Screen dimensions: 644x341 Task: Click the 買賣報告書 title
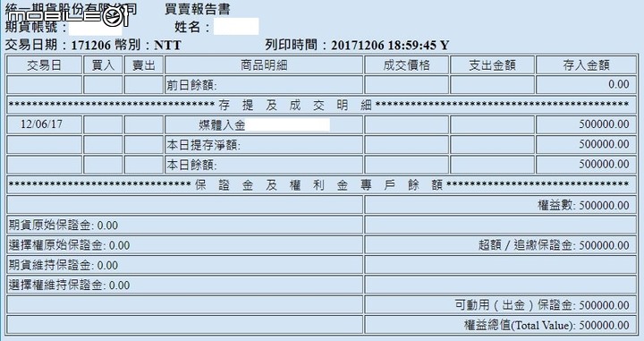(197, 10)
